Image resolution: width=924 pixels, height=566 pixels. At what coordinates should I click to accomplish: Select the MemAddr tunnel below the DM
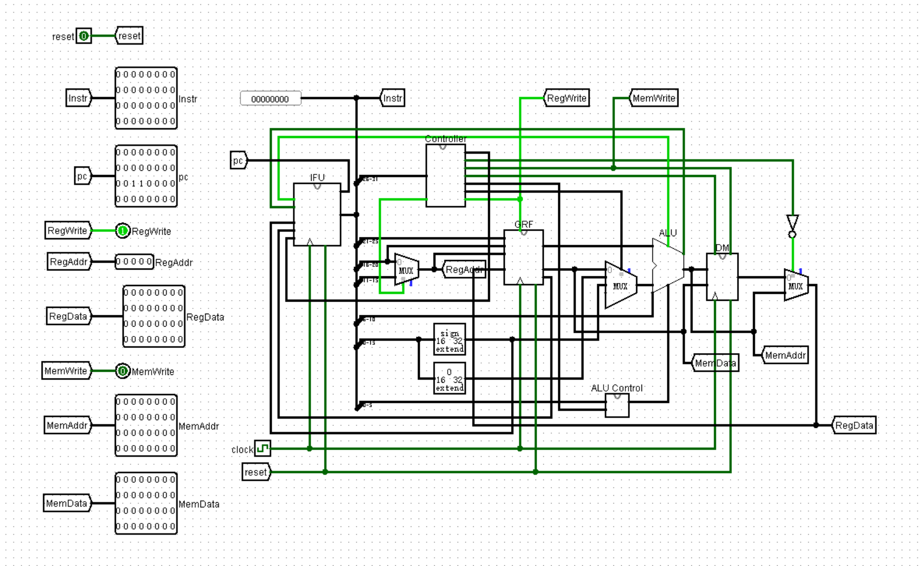pyautogui.click(x=784, y=355)
